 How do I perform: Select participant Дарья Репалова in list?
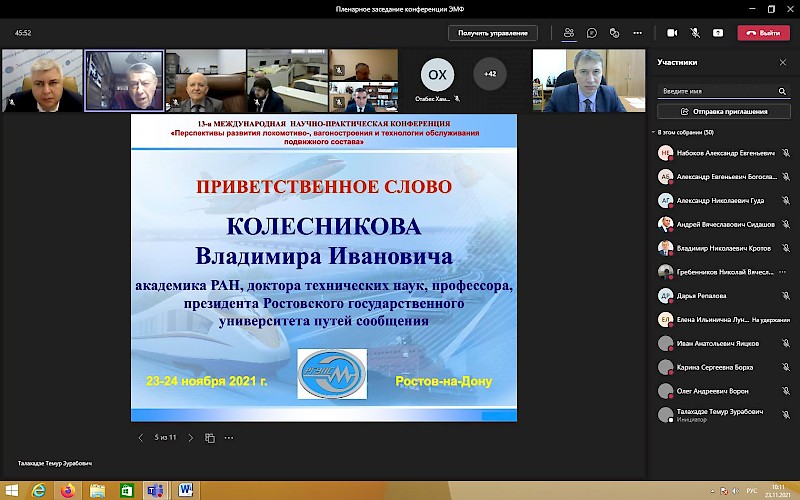coord(700,296)
